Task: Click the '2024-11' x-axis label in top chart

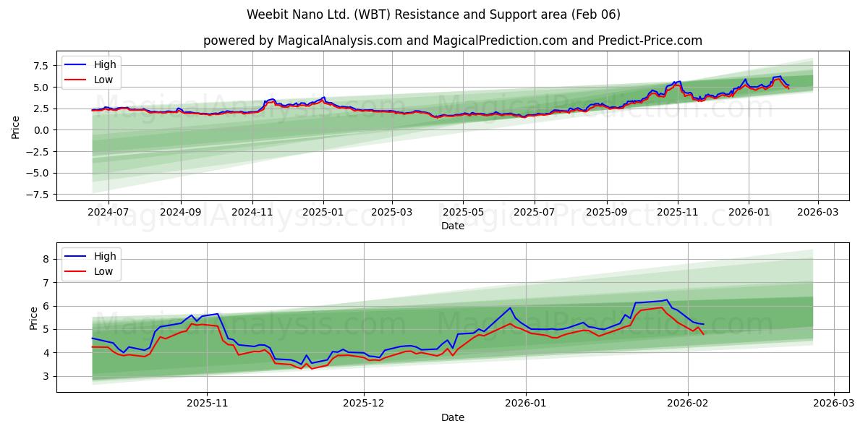Action: click(x=252, y=213)
